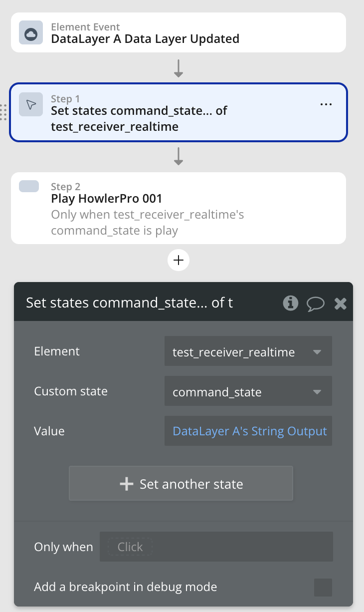Open the info icon in the panel header
This screenshot has width=364, height=612.
(x=291, y=303)
